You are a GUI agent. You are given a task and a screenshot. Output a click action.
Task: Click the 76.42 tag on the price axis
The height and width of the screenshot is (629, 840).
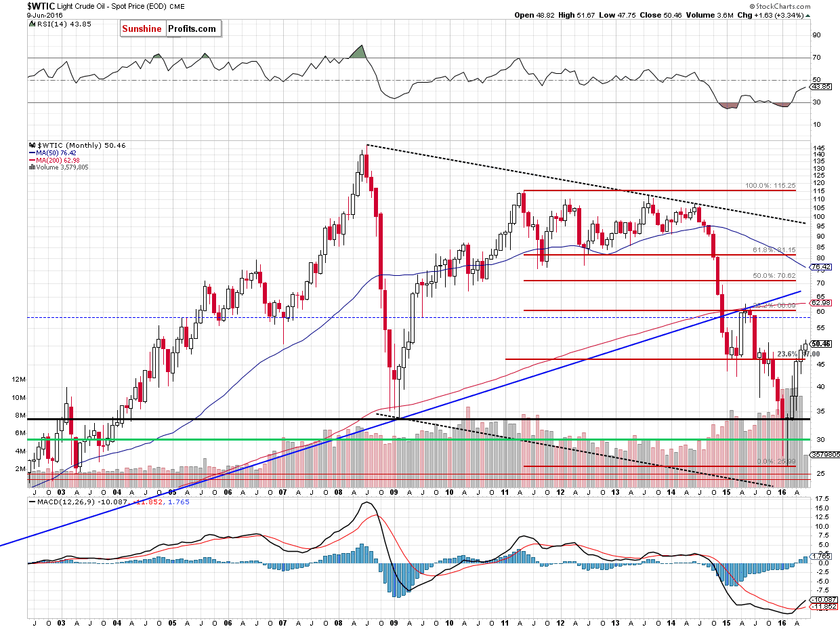822,266
